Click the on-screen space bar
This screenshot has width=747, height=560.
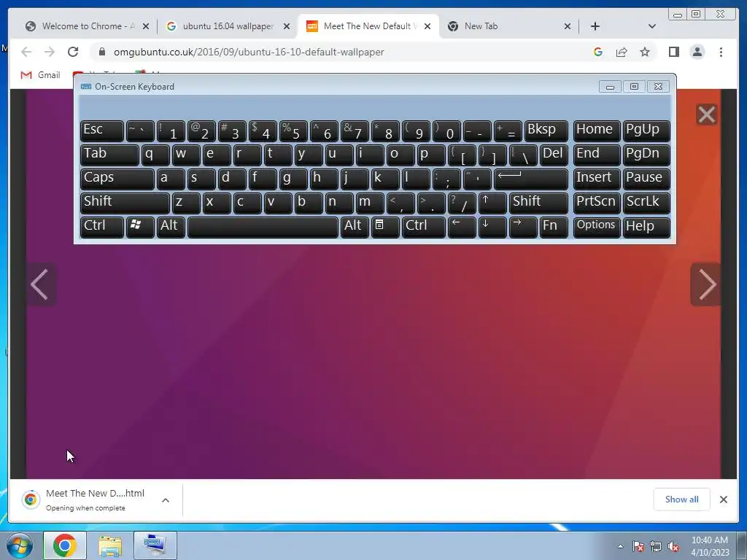[x=263, y=227]
